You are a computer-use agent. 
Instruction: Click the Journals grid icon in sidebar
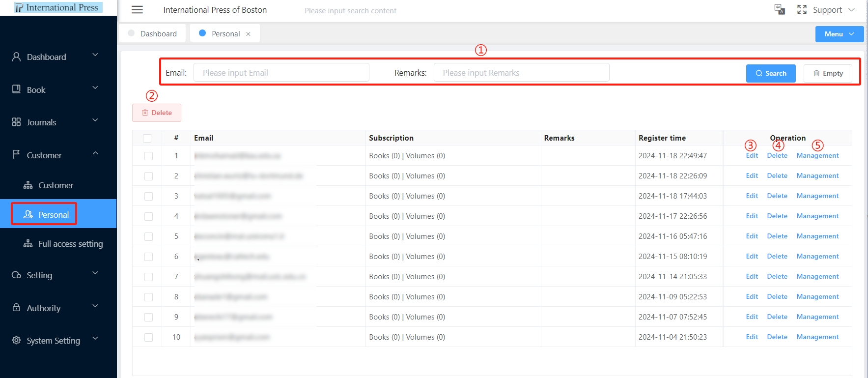(x=16, y=122)
